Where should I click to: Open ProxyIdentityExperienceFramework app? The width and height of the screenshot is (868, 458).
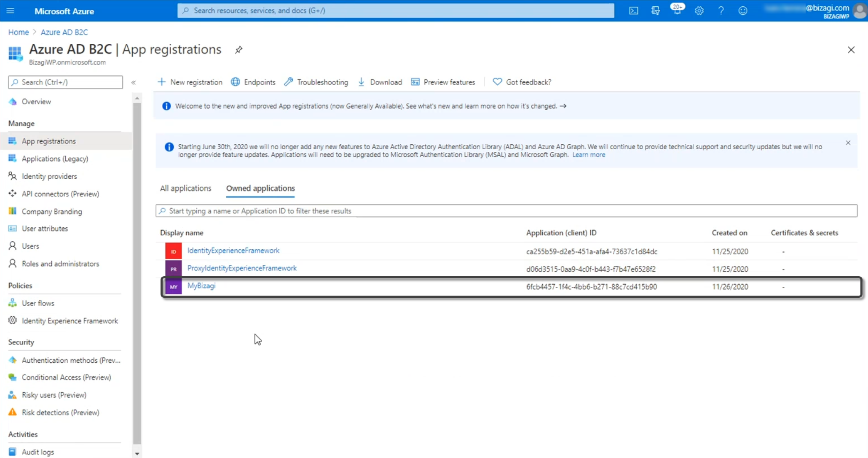(x=242, y=268)
